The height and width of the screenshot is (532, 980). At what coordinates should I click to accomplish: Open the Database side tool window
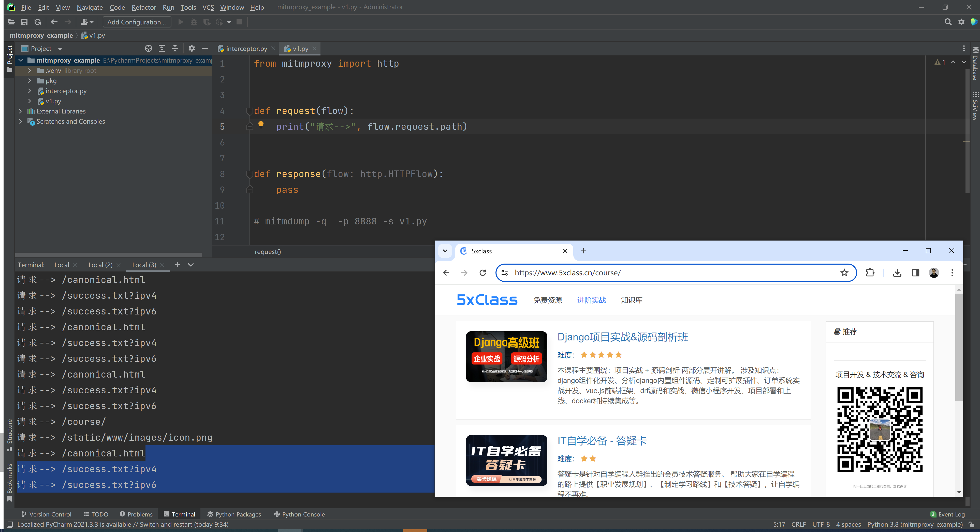(975, 63)
